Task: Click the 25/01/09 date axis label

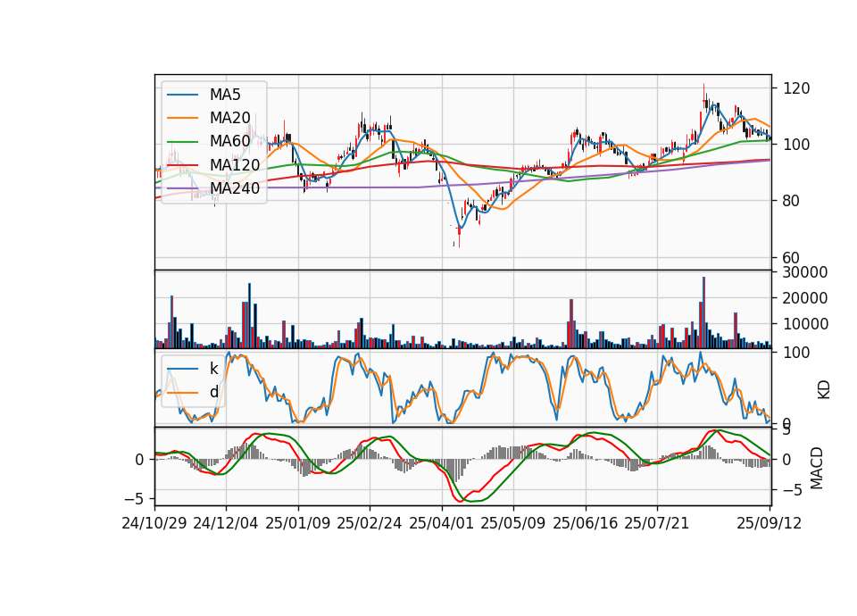Action: pos(298,523)
